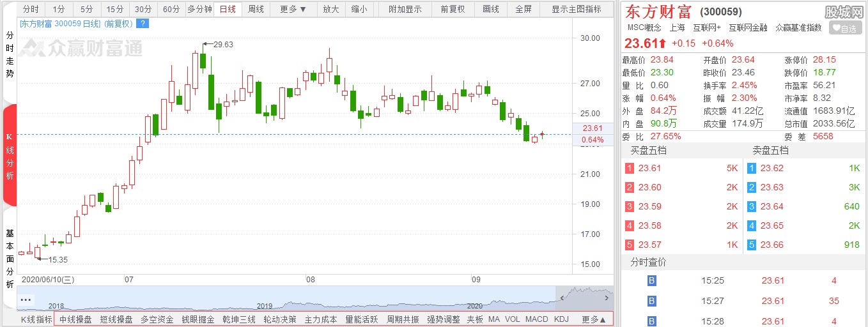Click 互联网金融 tag
The width and height of the screenshot is (868, 327).
click(x=748, y=27)
